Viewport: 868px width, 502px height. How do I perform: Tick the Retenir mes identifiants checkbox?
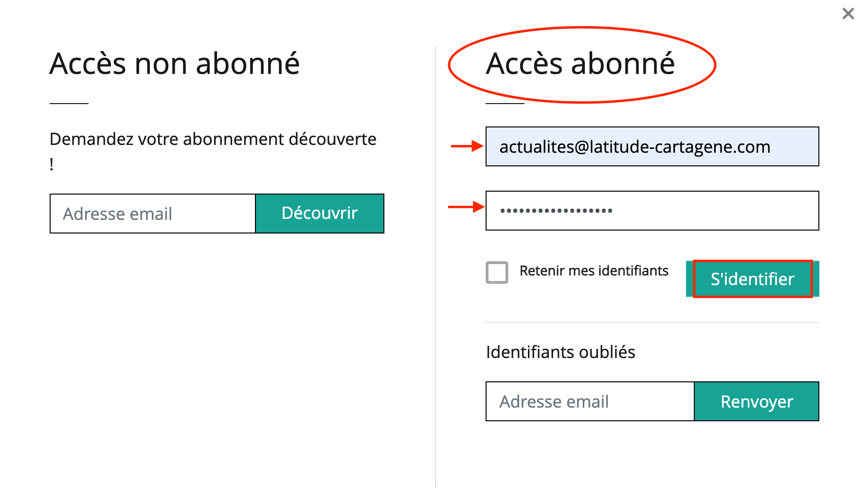pyautogui.click(x=497, y=272)
